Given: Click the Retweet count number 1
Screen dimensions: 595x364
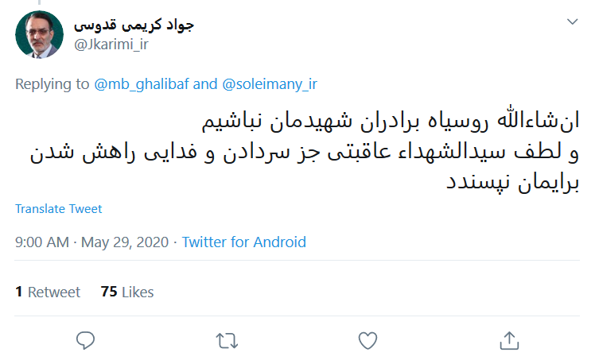Looking at the screenshot, I should (19, 292).
